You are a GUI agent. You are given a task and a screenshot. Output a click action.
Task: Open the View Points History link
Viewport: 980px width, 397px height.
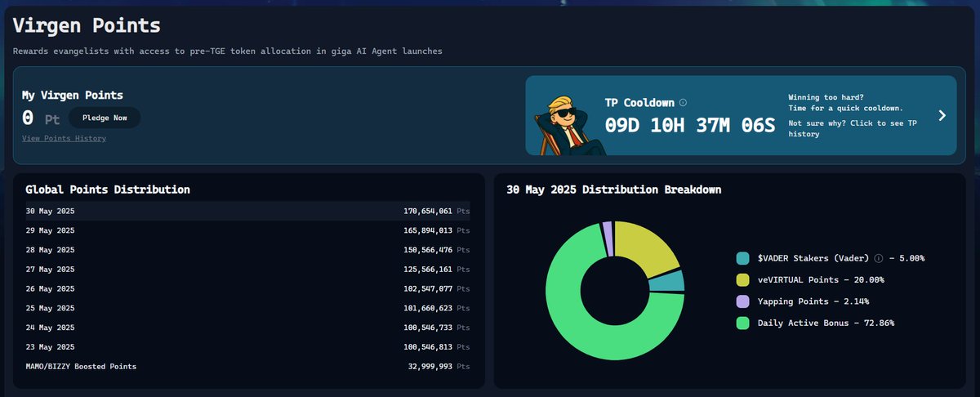click(x=64, y=138)
